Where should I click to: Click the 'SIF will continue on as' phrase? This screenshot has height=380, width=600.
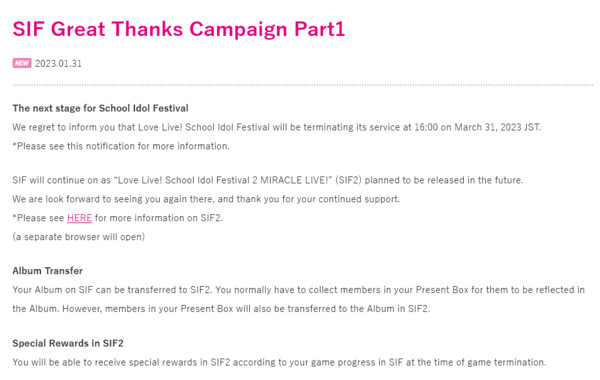tap(62, 180)
